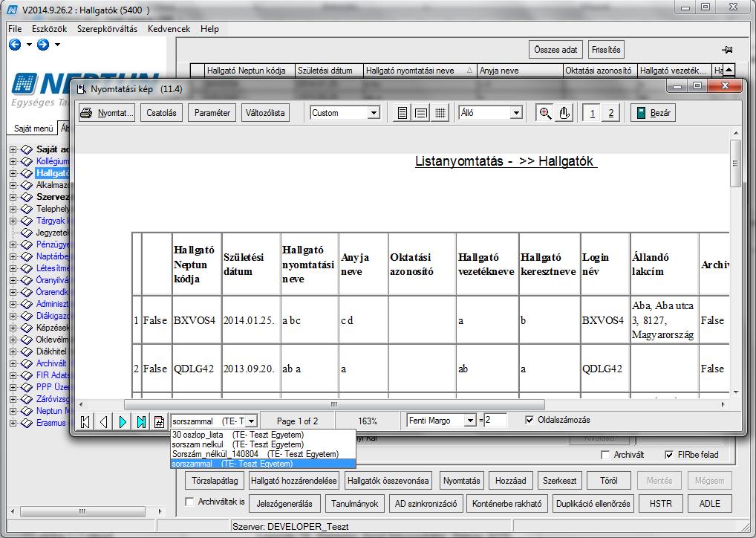Image resolution: width=756 pixels, height=538 pixels.
Task: Toggle the Archivált checkbox
Action: [x=605, y=455]
